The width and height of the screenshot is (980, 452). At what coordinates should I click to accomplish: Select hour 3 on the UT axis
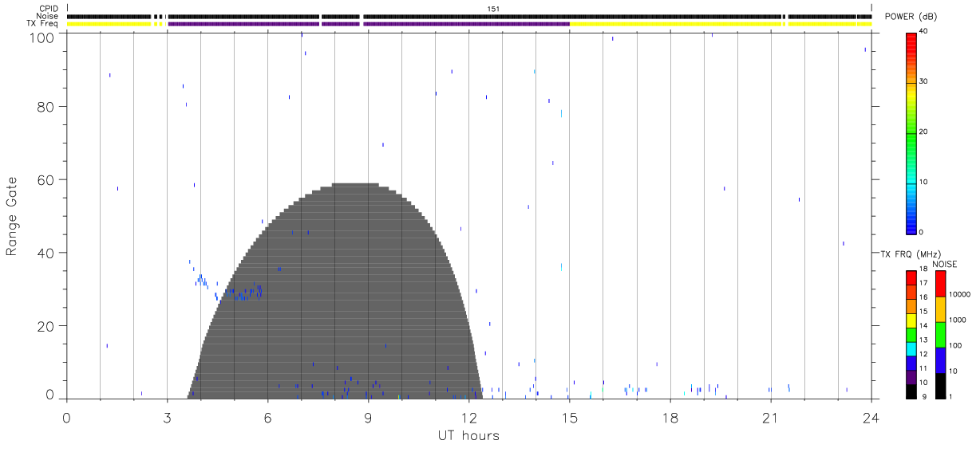(167, 417)
